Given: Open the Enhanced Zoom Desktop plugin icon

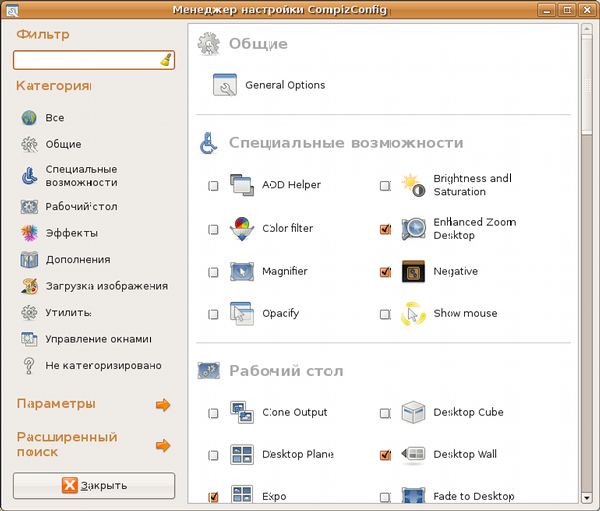Looking at the screenshot, I should click(x=413, y=229).
